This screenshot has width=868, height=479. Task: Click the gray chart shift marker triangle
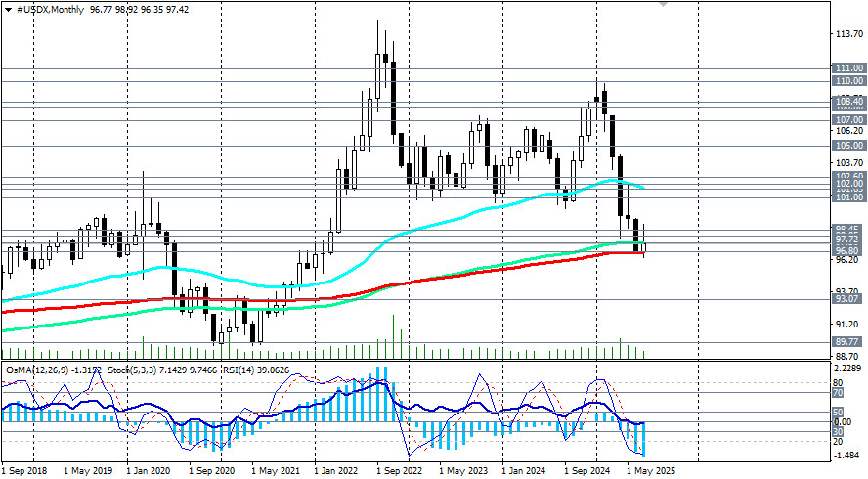coord(663,4)
